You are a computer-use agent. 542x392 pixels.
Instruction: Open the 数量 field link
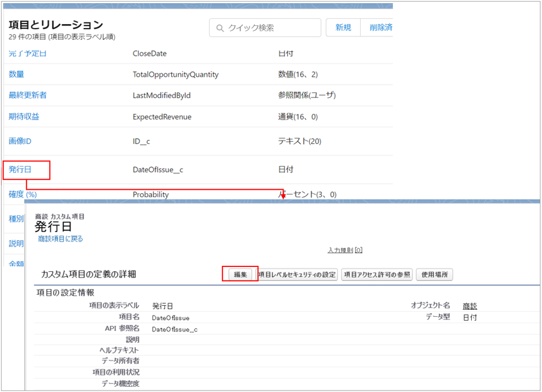[x=16, y=74]
